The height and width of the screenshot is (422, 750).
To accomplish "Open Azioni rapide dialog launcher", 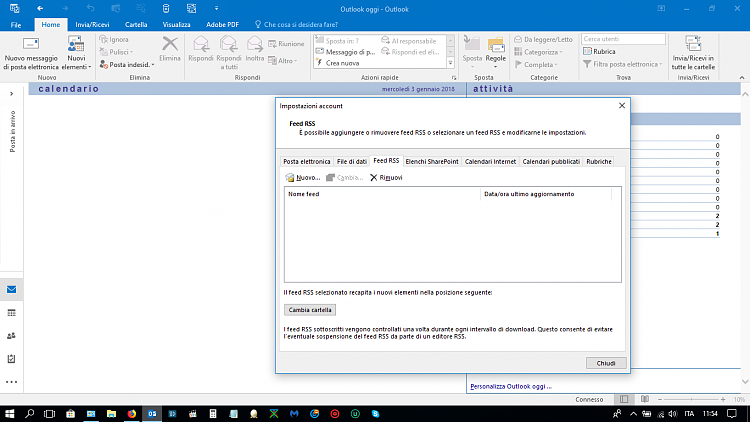I will pos(454,78).
